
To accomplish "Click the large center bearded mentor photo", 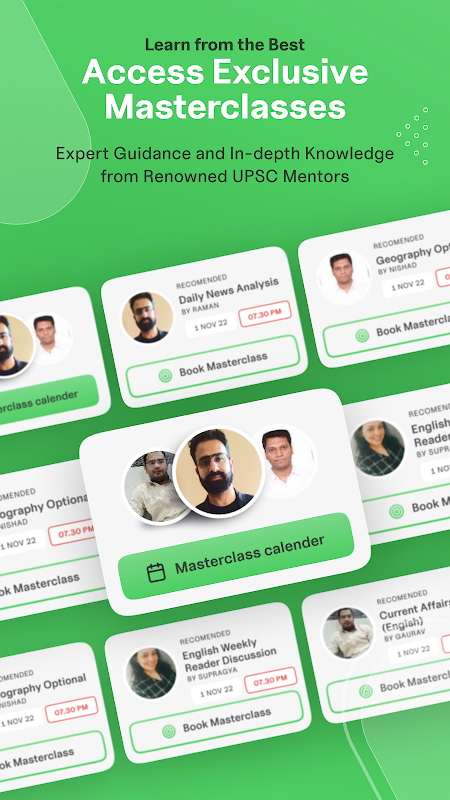I will [x=219, y=471].
